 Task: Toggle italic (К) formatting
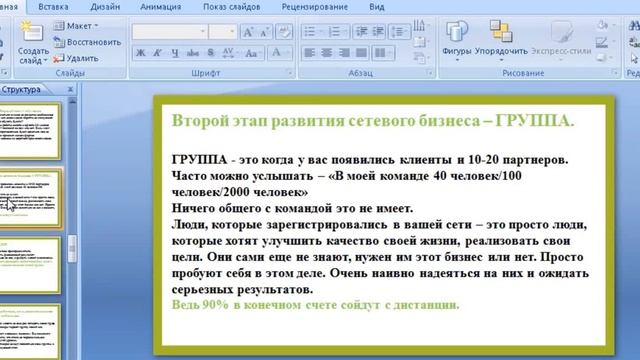tap(157, 53)
